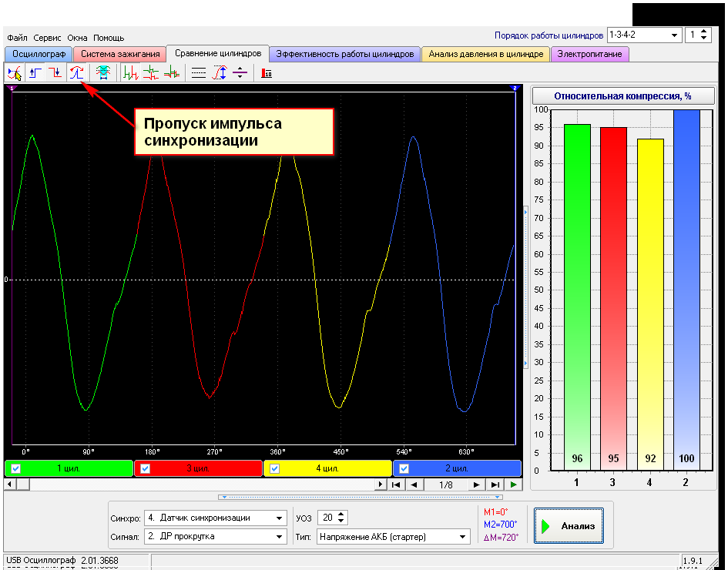The width and height of the screenshot is (728, 570).
Task: Click the red 3 цил. label bar
Action: click(x=198, y=468)
